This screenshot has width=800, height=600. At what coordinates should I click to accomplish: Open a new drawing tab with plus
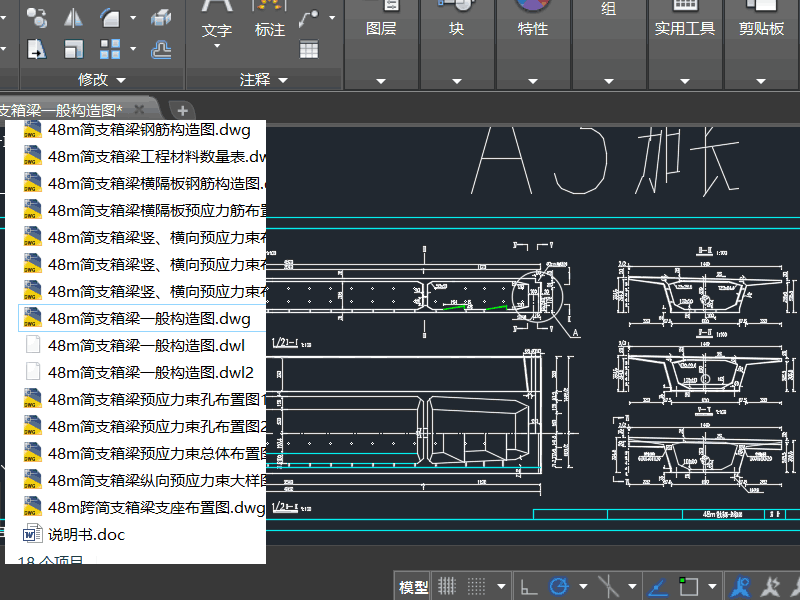pyautogui.click(x=181, y=109)
